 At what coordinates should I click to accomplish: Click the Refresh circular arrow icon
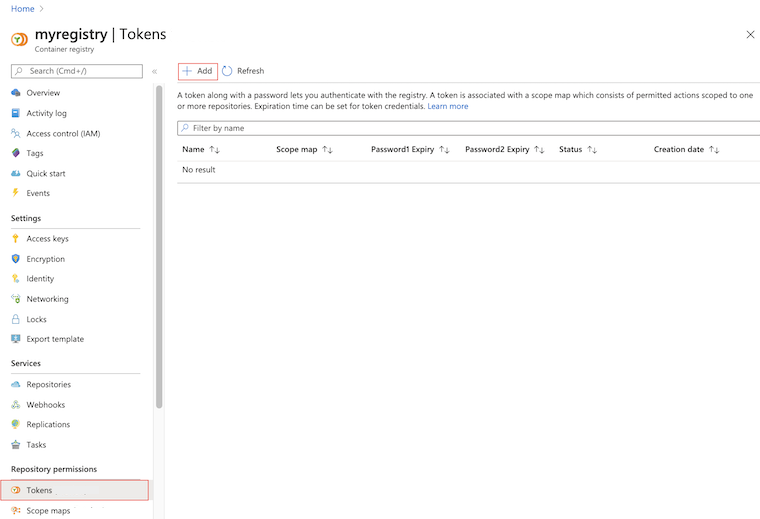point(227,71)
